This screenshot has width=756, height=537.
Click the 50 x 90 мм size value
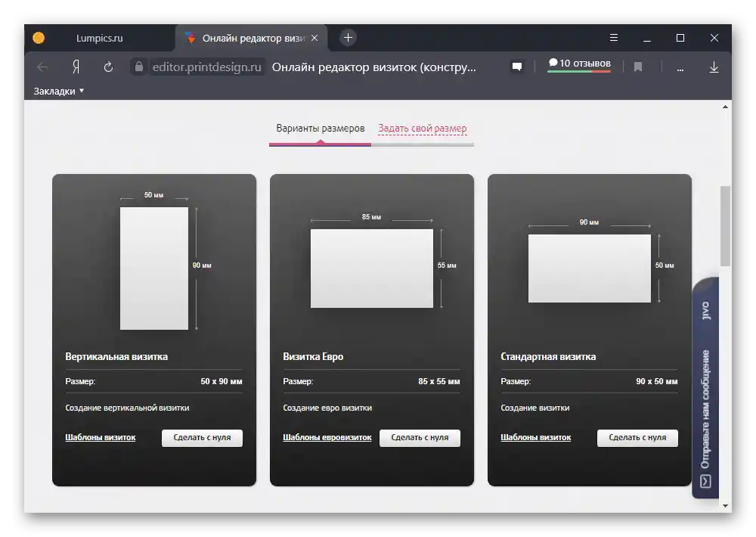tap(222, 381)
